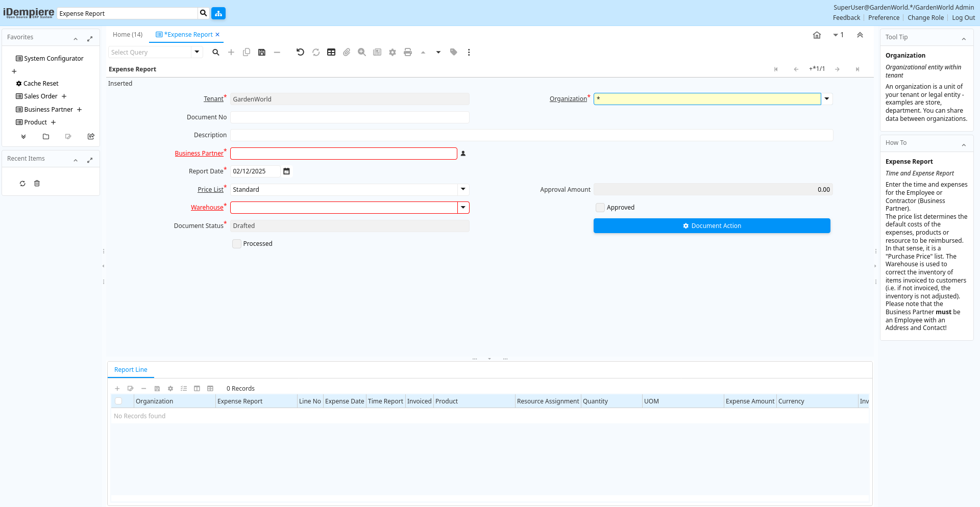Select the Report Line tab
This screenshot has height=507, width=980.
(x=131, y=370)
